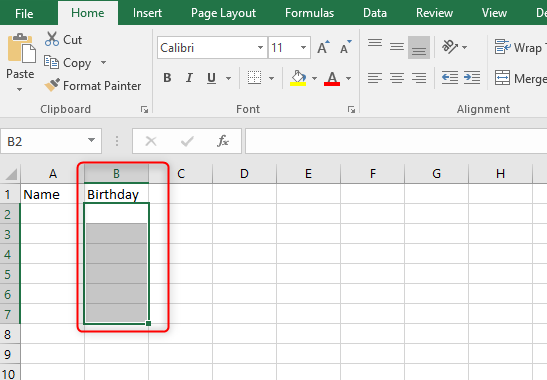Viewport: 547px width, 380px height.
Task: Switch to the Data tab
Action: click(375, 13)
